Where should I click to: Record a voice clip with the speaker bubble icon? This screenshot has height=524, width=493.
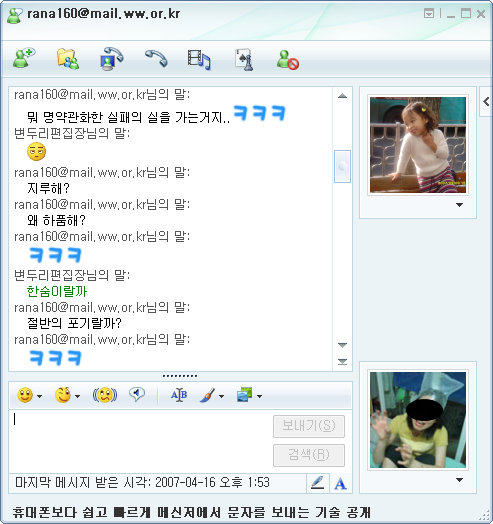click(137, 394)
